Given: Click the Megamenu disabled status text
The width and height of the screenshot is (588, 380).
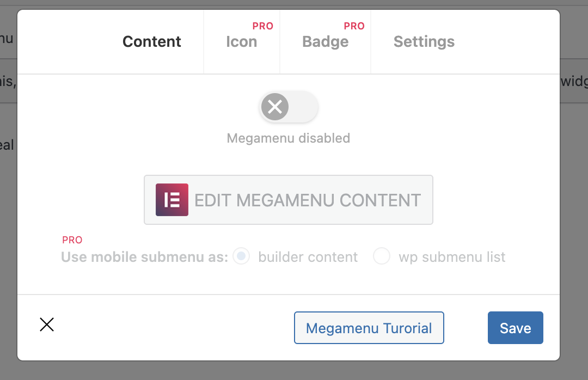Looking at the screenshot, I should coord(289,138).
